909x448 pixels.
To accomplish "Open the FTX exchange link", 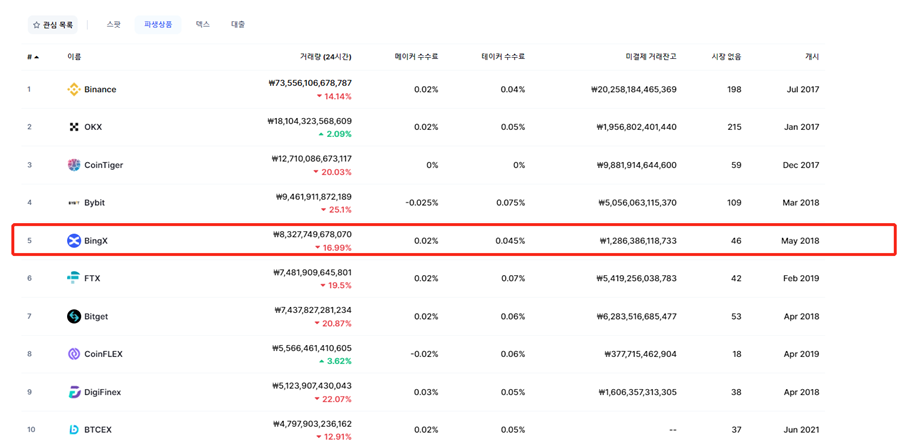I will (92, 278).
